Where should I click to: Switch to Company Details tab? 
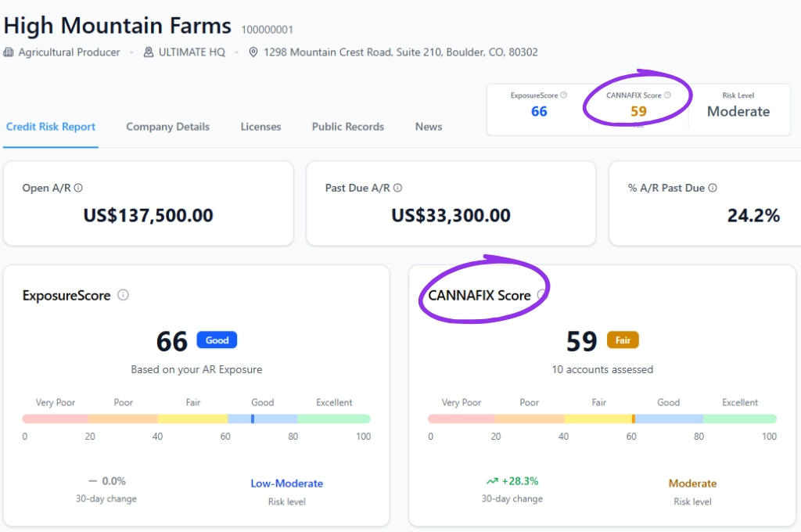tap(167, 127)
